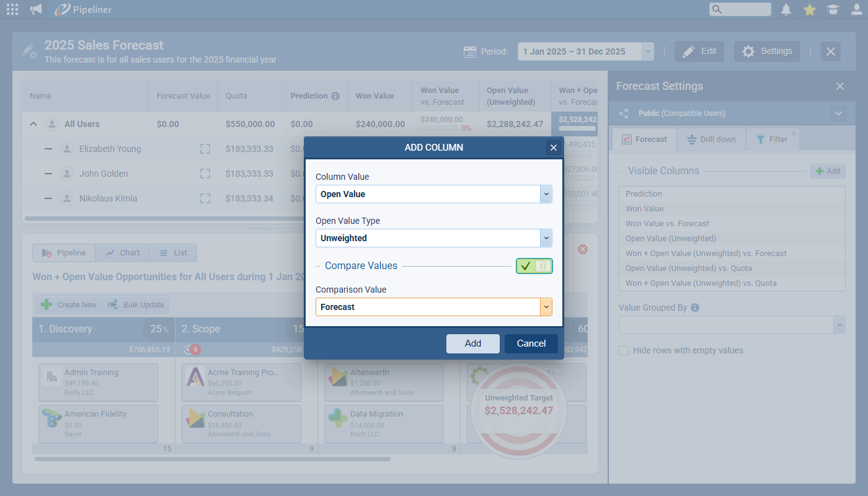Open the graduation cap learning icon
Viewport: 868px width, 496px height.
pyautogui.click(x=833, y=9)
